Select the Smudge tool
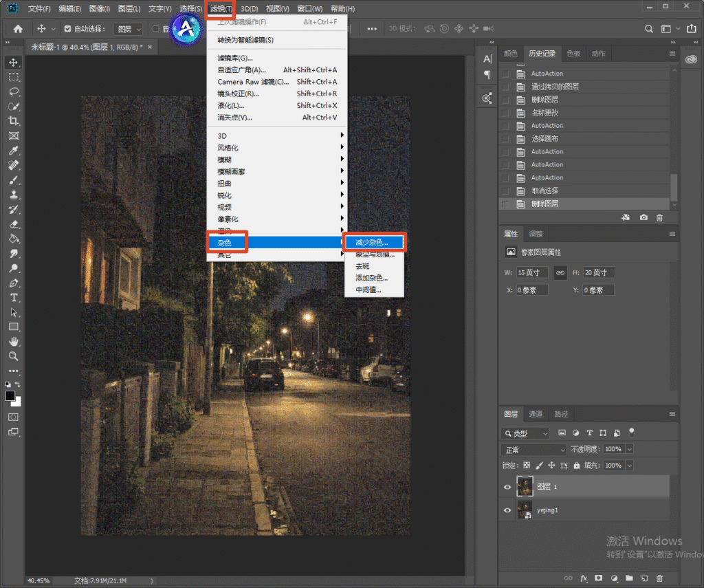 14,253
